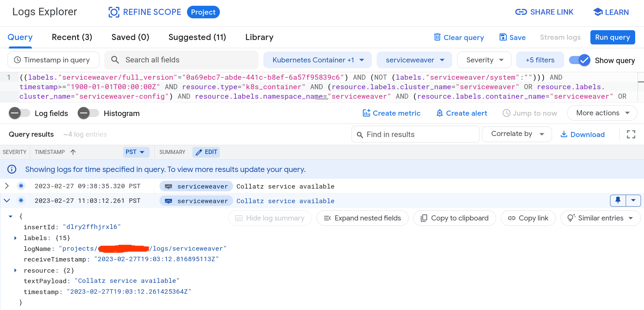Open the Saved (0) tab
644x310 pixels.
(130, 37)
